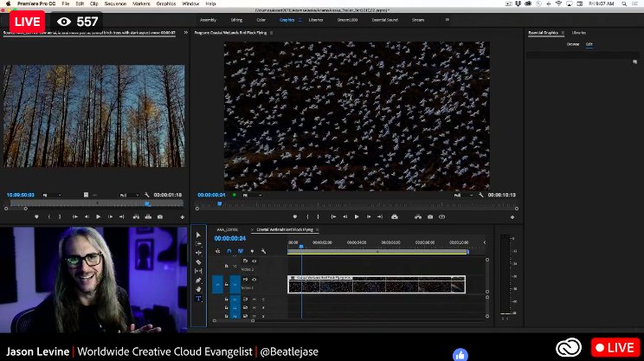Mark Out point in Program monitor
The image size is (644, 361).
click(318, 216)
